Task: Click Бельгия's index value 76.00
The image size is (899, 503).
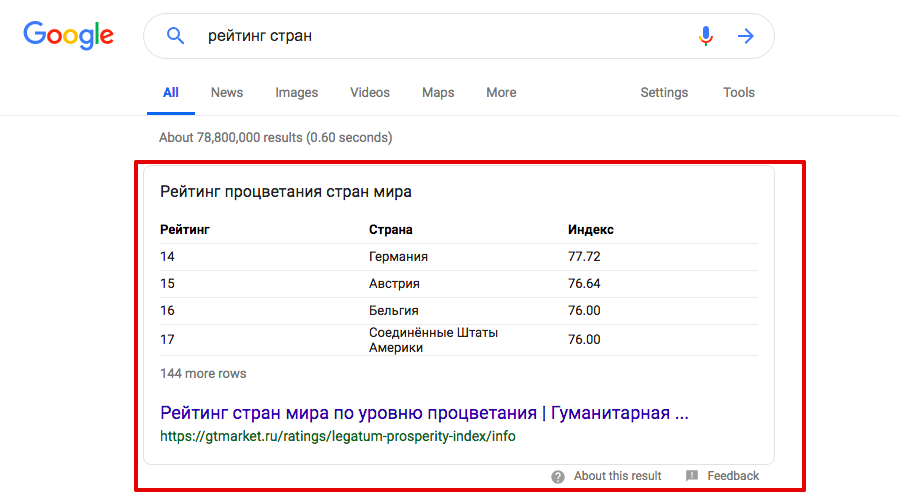Action: pyautogui.click(x=584, y=310)
